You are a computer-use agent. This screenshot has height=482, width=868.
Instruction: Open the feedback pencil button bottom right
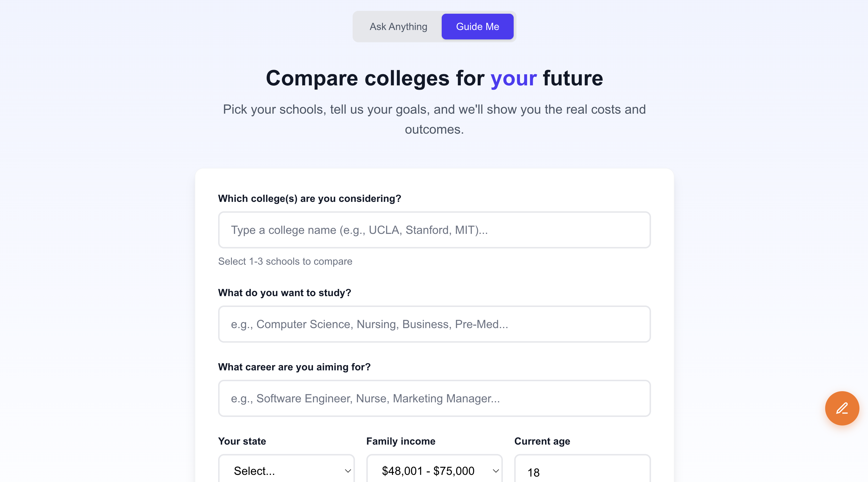(x=842, y=408)
